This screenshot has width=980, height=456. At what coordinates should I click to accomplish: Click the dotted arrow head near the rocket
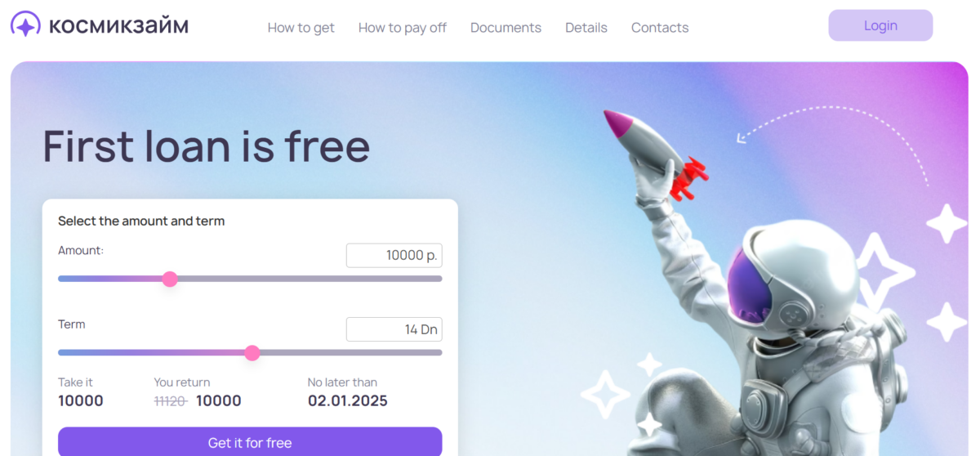[x=741, y=137]
